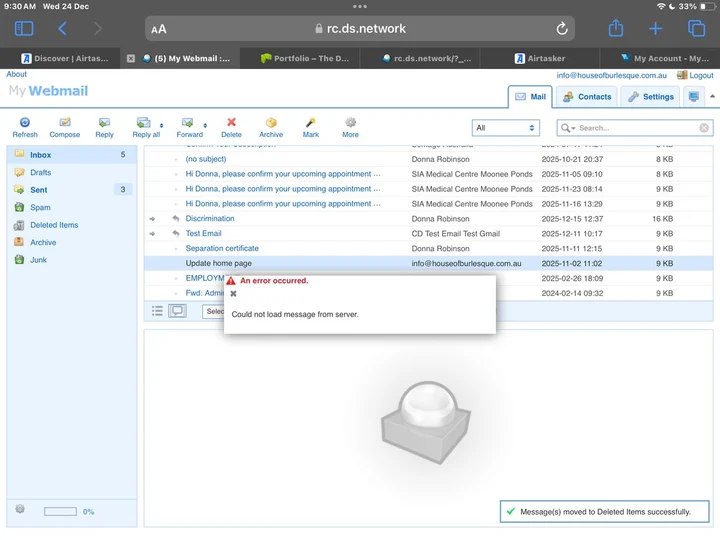720x540 pixels.
Task: Open the All filter dropdown
Action: [506, 128]
